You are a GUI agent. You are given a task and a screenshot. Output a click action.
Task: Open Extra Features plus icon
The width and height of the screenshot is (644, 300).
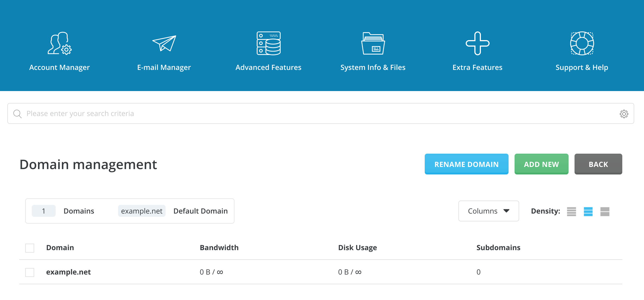477,43
